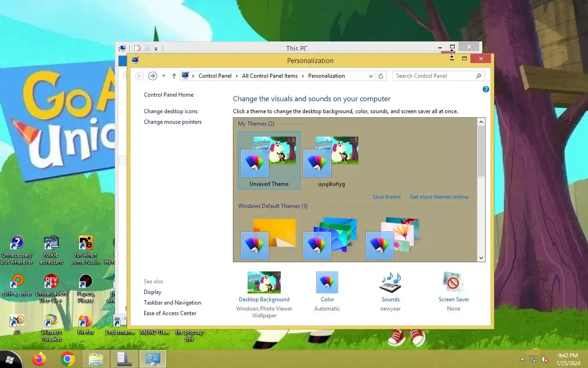Open the Sounds settings icon
Image resolution: width=588 pixels, height=368 pixels.
pyautogui.click(x=390, y=282)
